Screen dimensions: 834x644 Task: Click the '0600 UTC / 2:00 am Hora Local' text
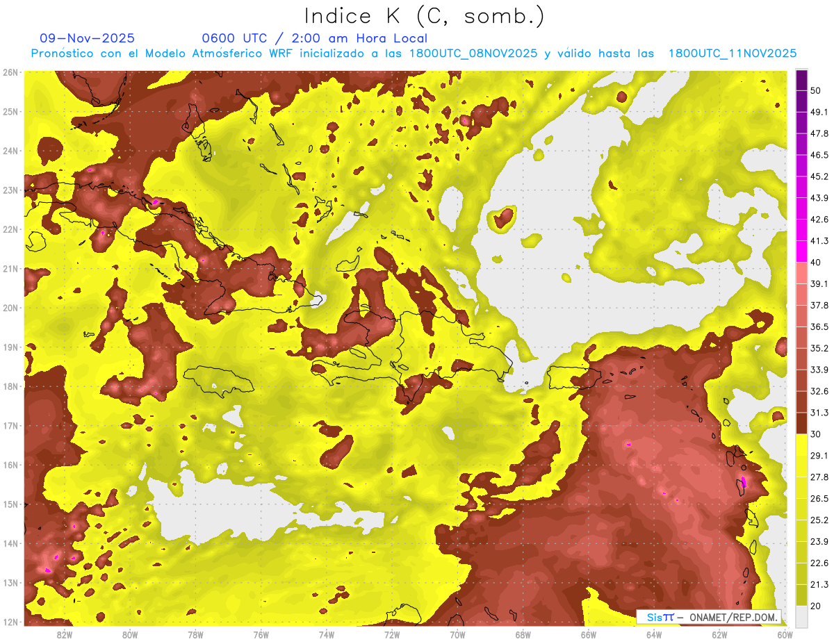coord(314,38)
